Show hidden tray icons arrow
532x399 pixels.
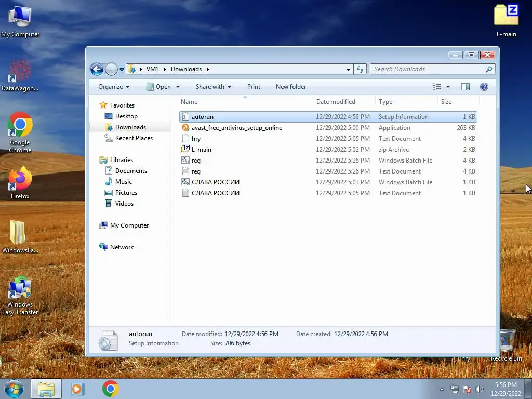442,389
